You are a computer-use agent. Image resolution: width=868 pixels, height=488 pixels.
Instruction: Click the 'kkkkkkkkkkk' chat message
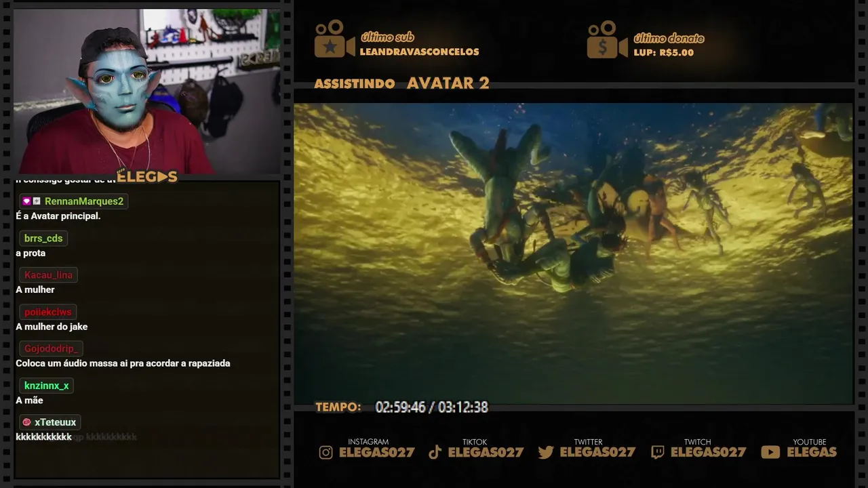[43, 437]
